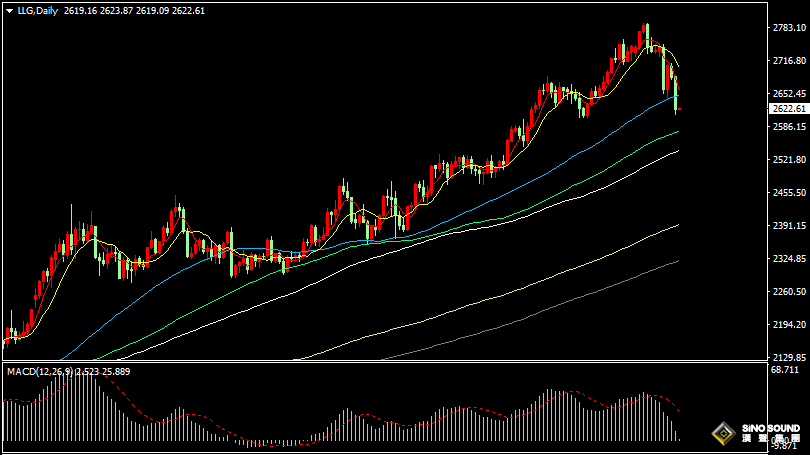Click the 68.711 MACD scale label
This screenshot has height=455, width=810.
[x=786, y=371]
